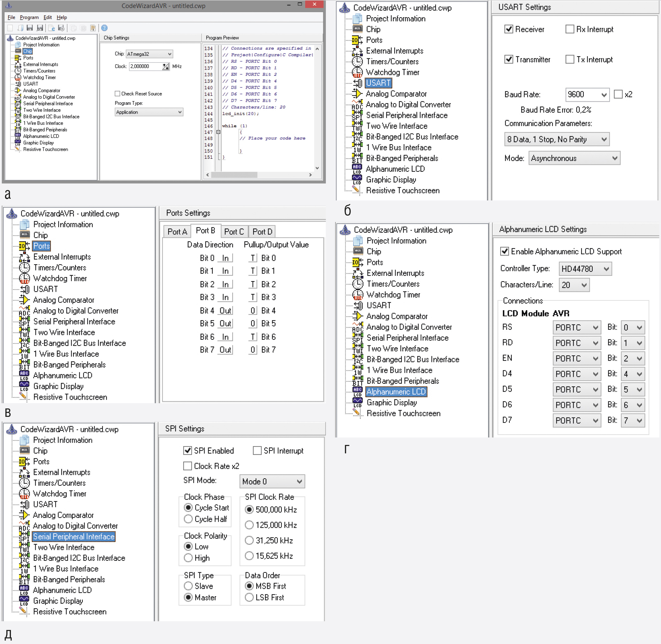Screen dimensions: 661x644
Task: Click the Bit-Banged Peripherals icon beside SPI Settings
Action: click(24, 579)
